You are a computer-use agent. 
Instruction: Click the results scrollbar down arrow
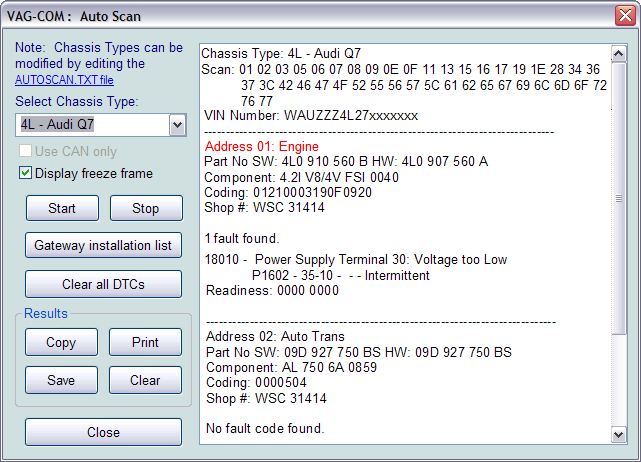pyautogui.click(x=619, y=435)
